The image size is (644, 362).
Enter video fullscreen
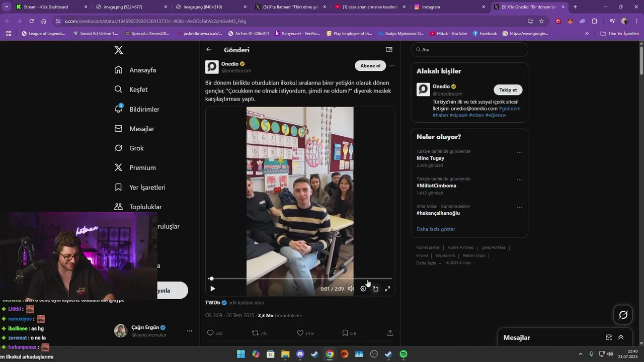(387, 289)
